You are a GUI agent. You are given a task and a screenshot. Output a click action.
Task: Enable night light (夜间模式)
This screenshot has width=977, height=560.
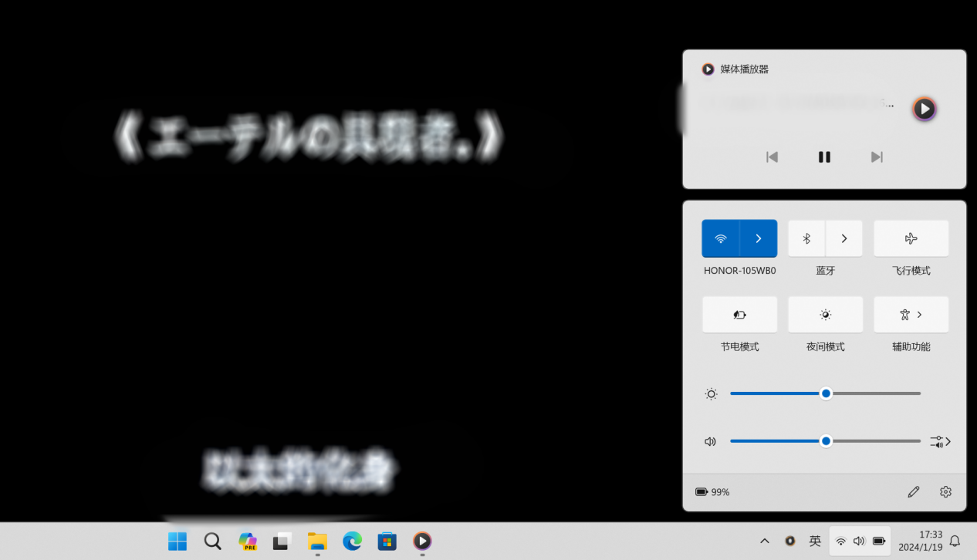825,315
